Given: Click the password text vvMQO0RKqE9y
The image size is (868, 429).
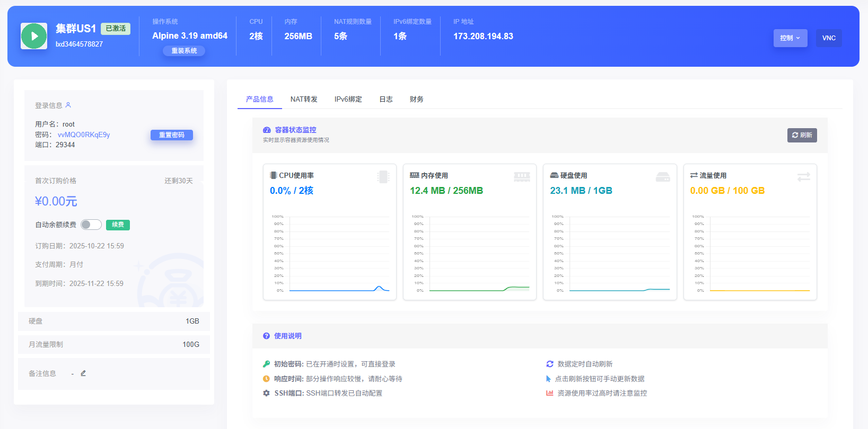Looking at the screenshot, I should (84, 135).
